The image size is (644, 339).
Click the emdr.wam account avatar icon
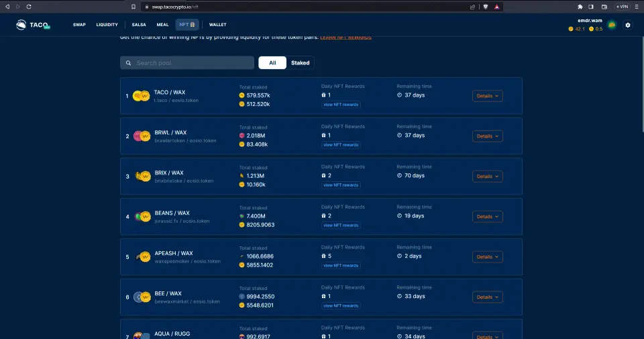click(612, 25)
